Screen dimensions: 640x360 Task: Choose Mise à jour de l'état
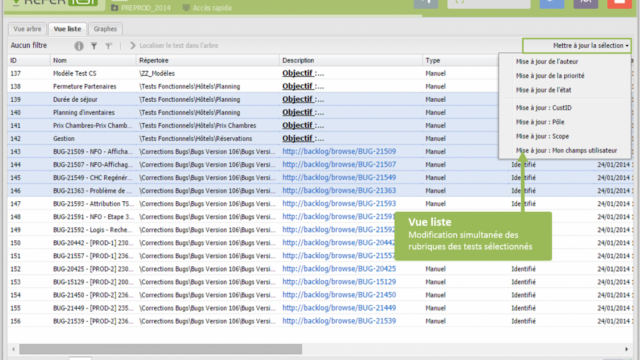pyautogui.click(x=543, y=90)
